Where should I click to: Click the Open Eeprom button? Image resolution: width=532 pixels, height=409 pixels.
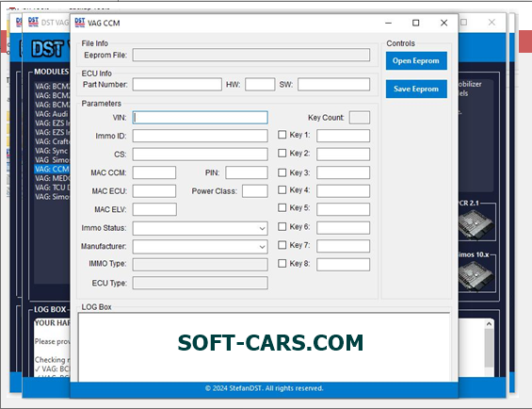pyautogui.click(x=416, y=61)
